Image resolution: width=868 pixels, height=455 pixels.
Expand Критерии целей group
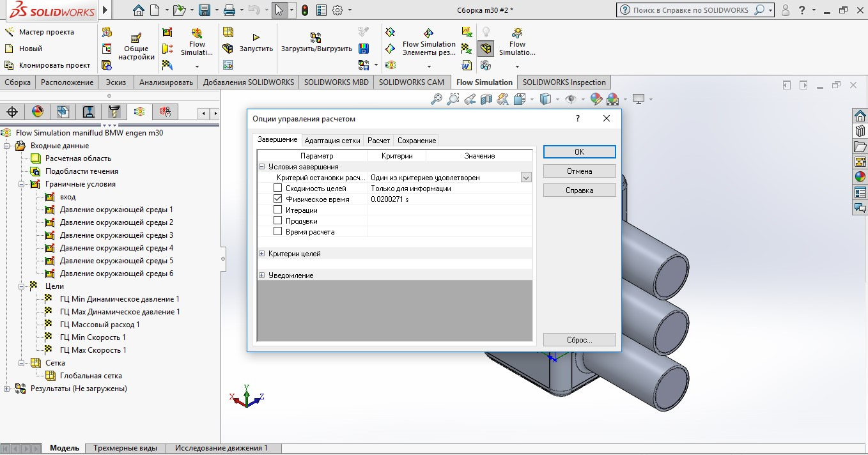(x=261, y=254)
